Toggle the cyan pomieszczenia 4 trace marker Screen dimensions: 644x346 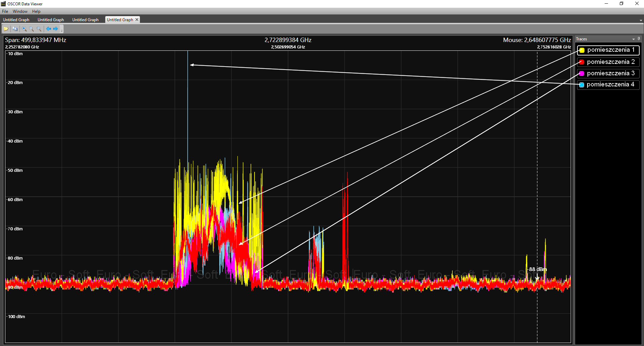tap(582, 85)
